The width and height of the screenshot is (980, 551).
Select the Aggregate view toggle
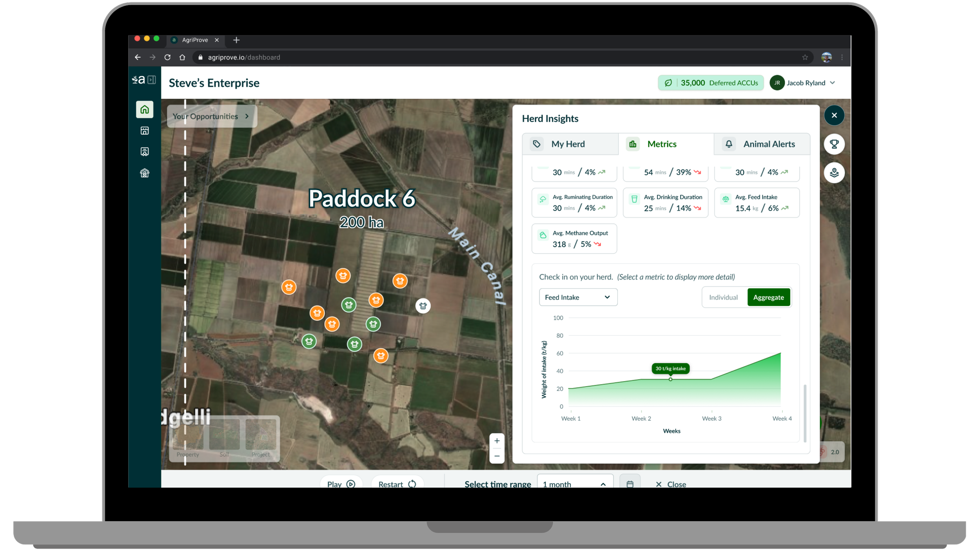(768, 297)
